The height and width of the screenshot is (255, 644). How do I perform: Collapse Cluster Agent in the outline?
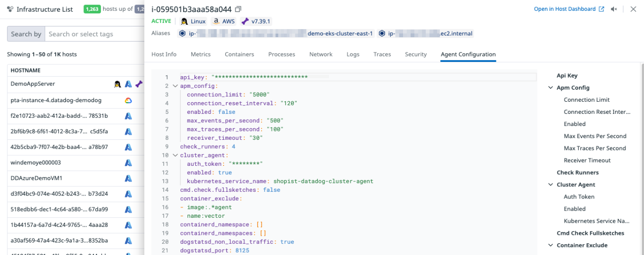(x=551, y=185)
